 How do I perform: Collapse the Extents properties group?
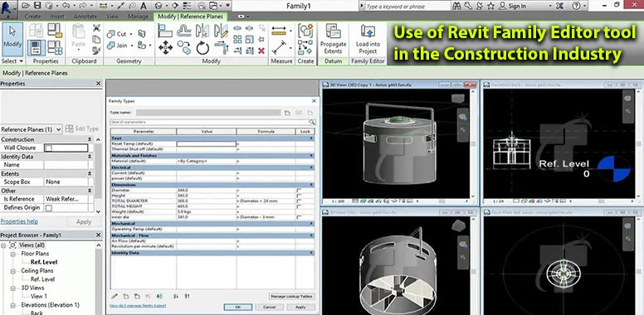90,174
